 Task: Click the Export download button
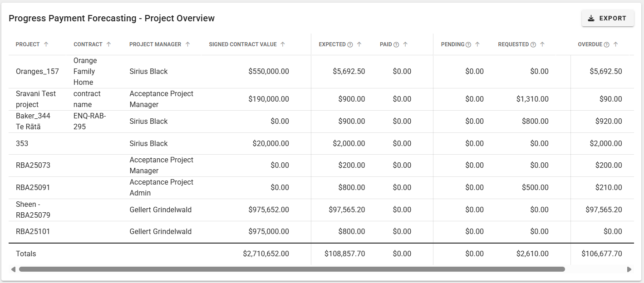607,19
